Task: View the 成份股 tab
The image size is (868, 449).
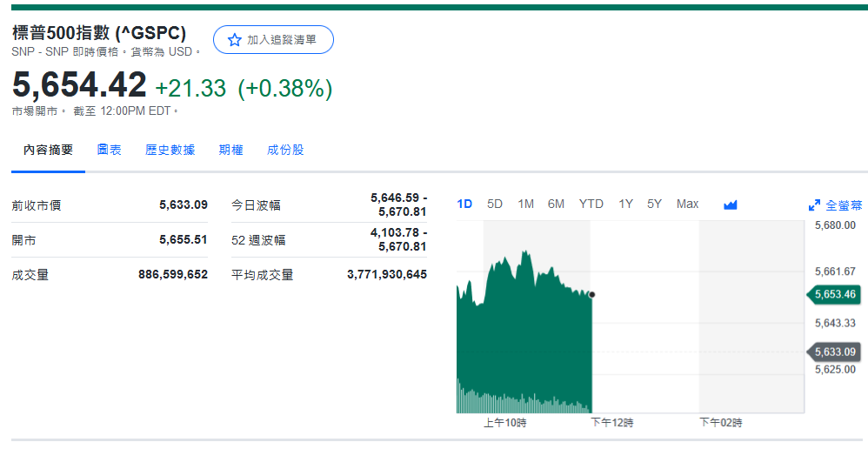Action: point(285,150)
